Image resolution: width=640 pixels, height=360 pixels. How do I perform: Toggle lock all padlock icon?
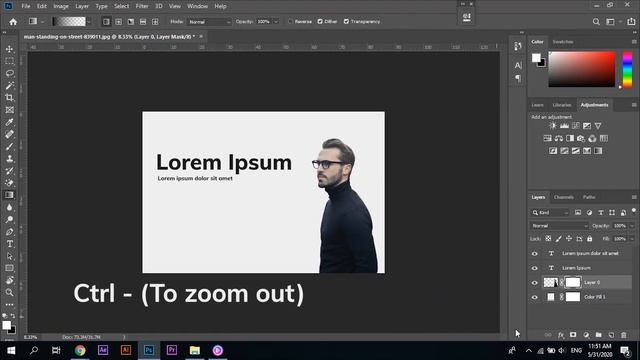(589, 239)
